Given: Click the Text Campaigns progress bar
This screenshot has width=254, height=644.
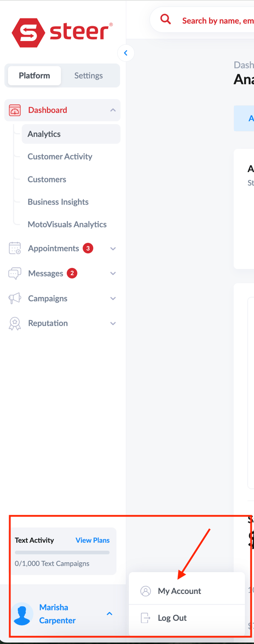Looking at the screenshot, I should [62, 552].
